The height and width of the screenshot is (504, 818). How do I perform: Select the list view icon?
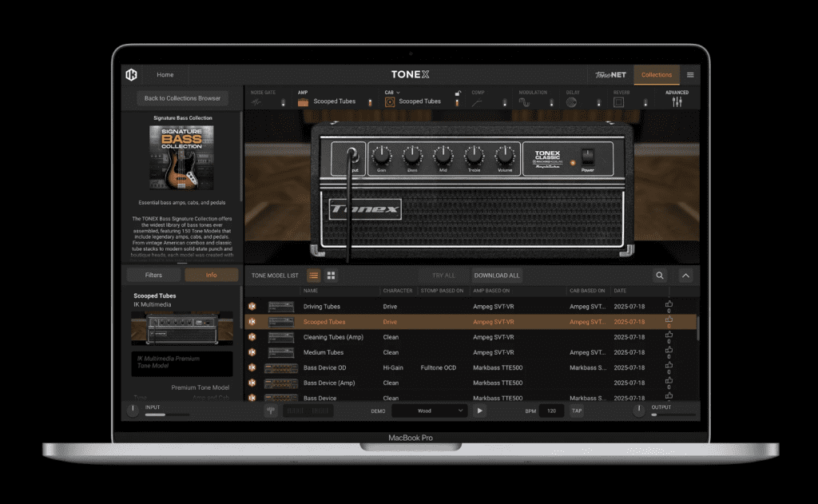coord(313,276)
